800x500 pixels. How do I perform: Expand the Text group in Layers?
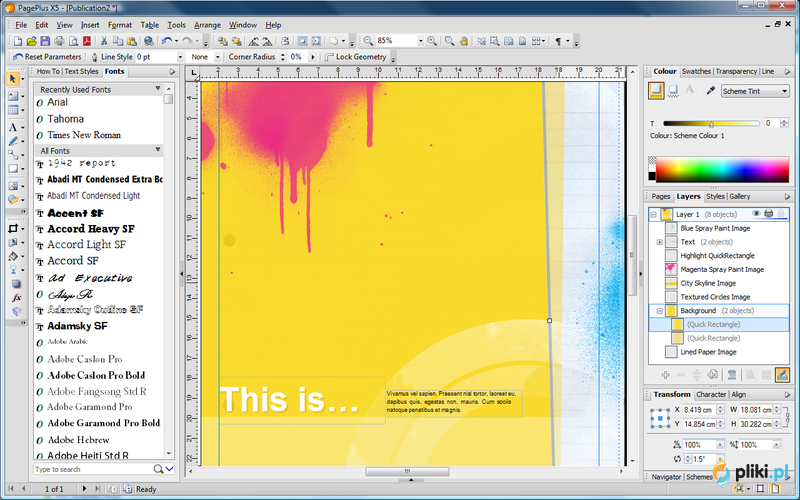[x=660, y=242]
